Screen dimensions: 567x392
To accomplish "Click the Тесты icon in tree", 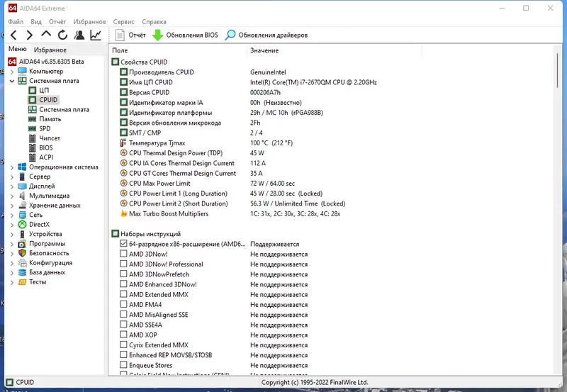I will pyautogui.click(x=23, y=281).
